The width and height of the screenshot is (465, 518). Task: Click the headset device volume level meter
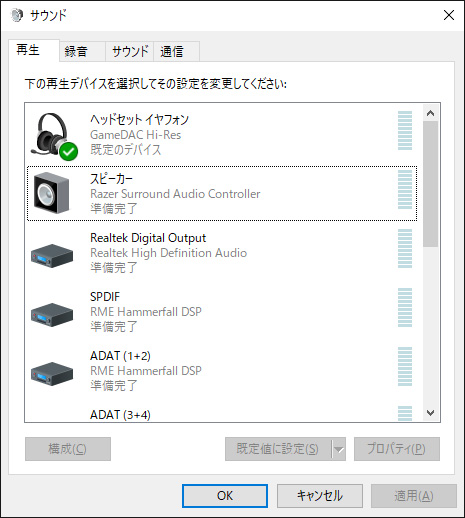coord(405,131)
